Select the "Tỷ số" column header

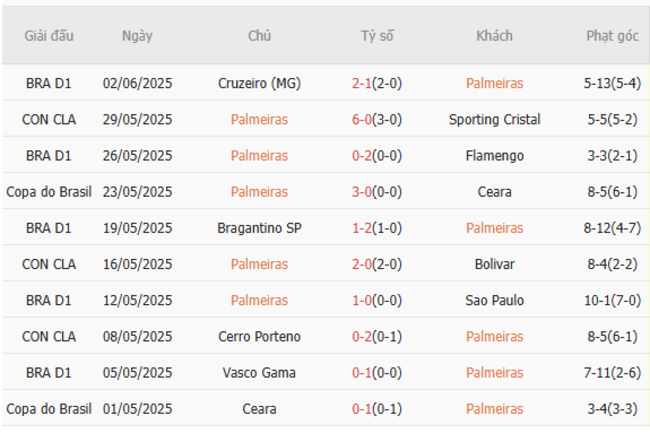[377, 36]
